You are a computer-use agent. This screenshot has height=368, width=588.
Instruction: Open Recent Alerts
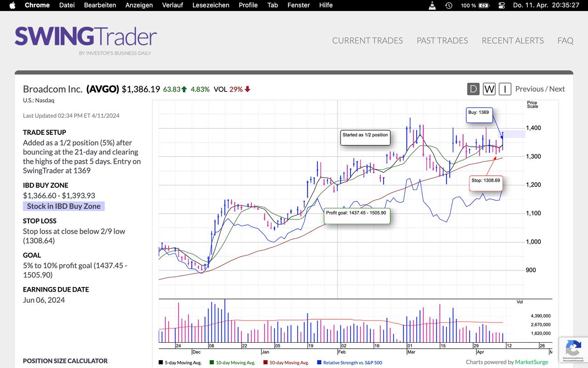pyautogui.click(x=512, y=40)
